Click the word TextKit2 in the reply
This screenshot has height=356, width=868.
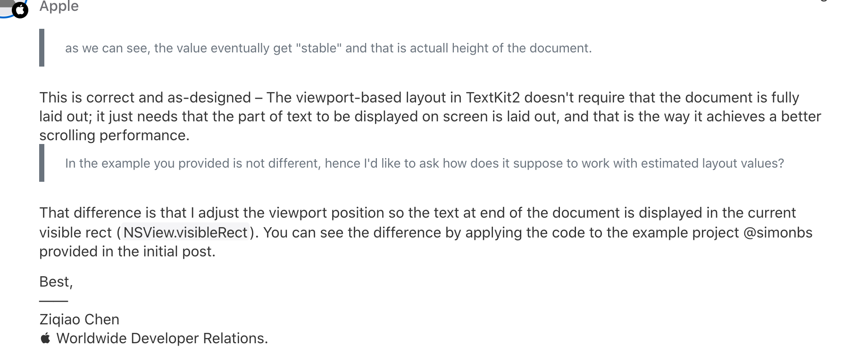[x=493, y=97]
